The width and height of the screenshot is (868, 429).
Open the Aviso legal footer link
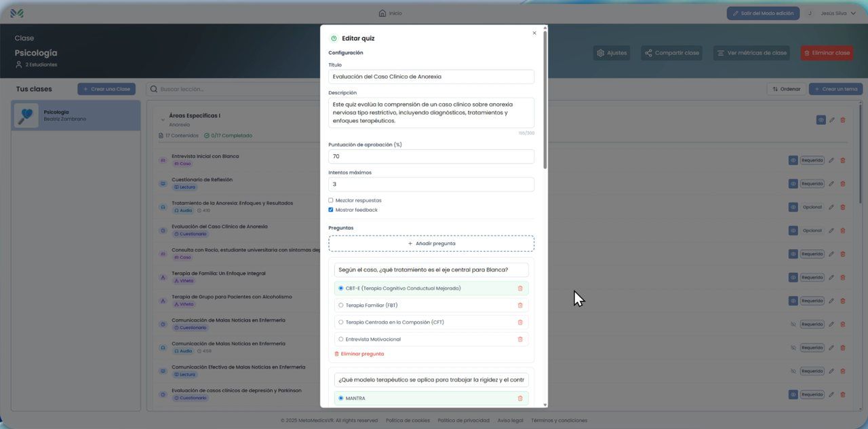pos(510,420)
